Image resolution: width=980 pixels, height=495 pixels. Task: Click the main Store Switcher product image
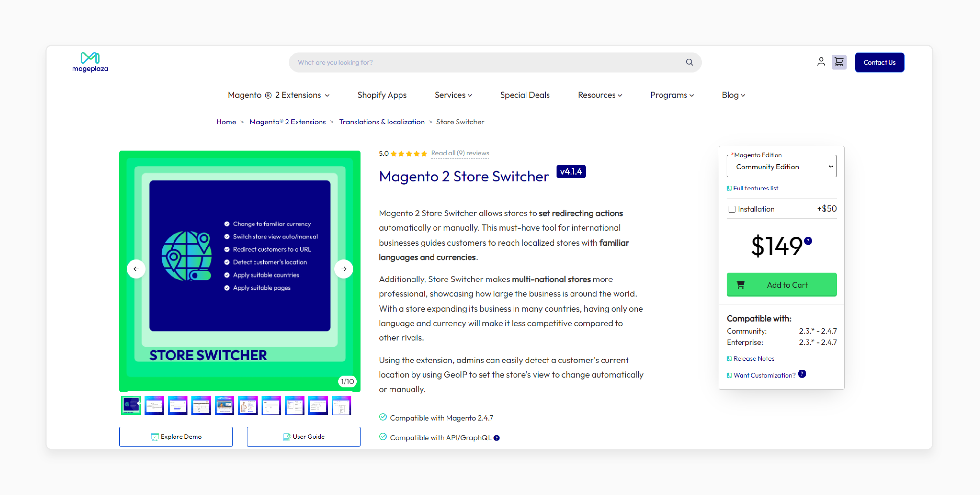pos(240,271)
